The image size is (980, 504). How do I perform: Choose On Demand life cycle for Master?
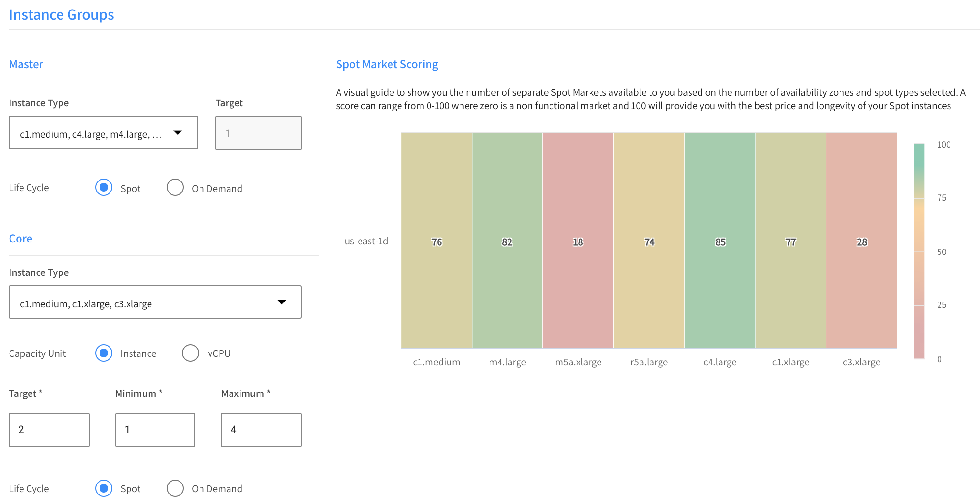175,188
